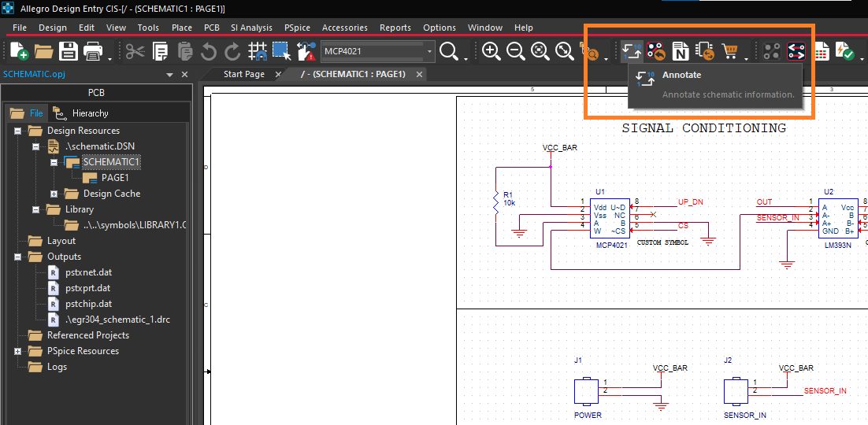The image size is (868, 425).
Task: Click the Zoom to Region icon
Action: (x=540, y=51)
